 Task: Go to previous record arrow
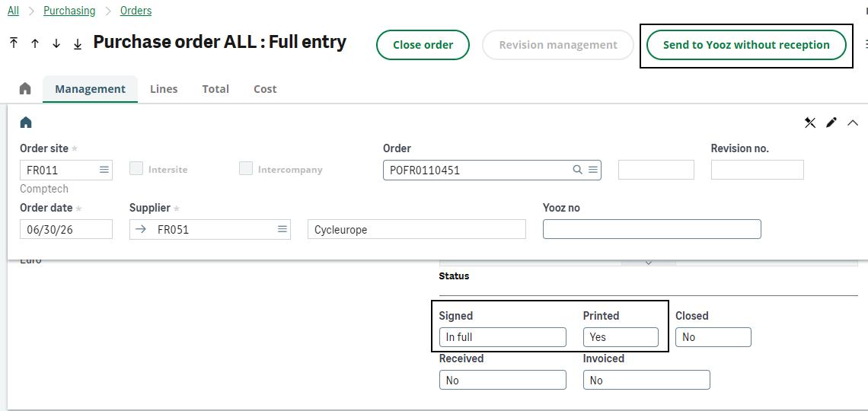(x=35, y=43)
